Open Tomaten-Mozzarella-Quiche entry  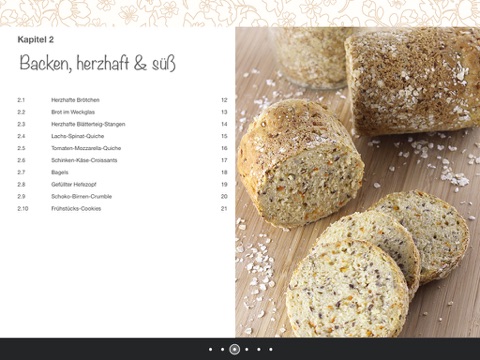point(122,148)
